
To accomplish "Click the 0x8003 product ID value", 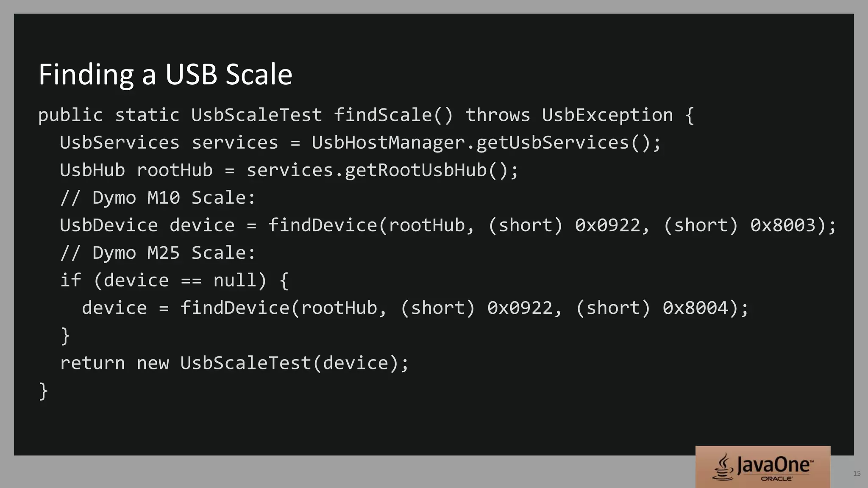I will point(783,225).
